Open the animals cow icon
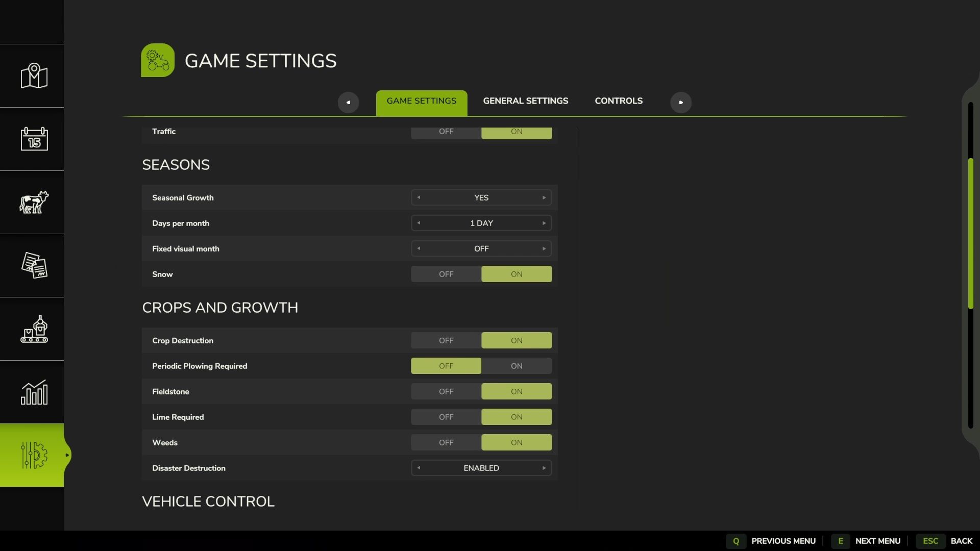980x551 pixels. (34, 203)
